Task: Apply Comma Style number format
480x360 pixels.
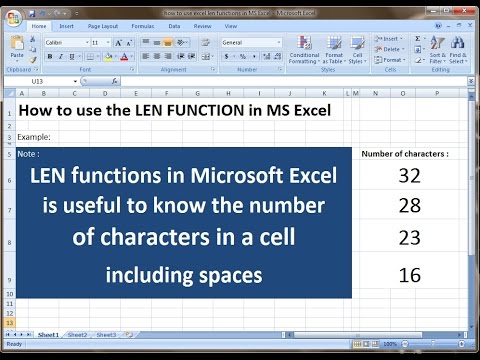Action: (254, 56)
